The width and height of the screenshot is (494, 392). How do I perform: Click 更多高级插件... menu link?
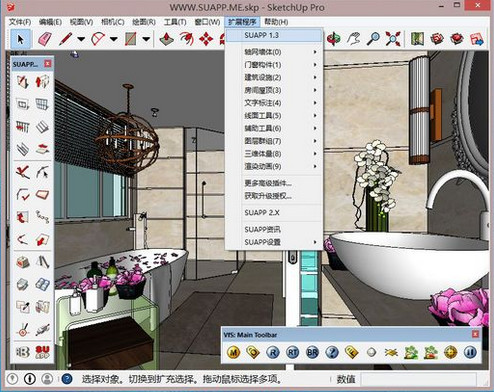(x=268, y=183)
